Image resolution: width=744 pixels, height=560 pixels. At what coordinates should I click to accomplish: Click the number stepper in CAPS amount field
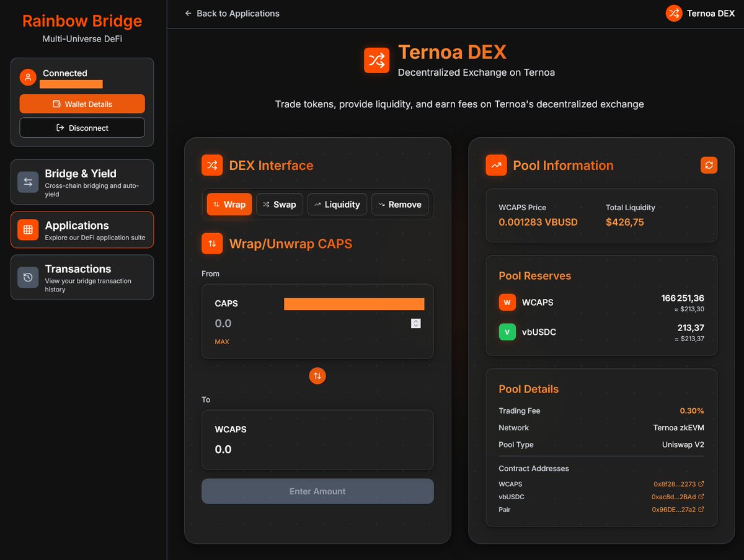(416, 323)
